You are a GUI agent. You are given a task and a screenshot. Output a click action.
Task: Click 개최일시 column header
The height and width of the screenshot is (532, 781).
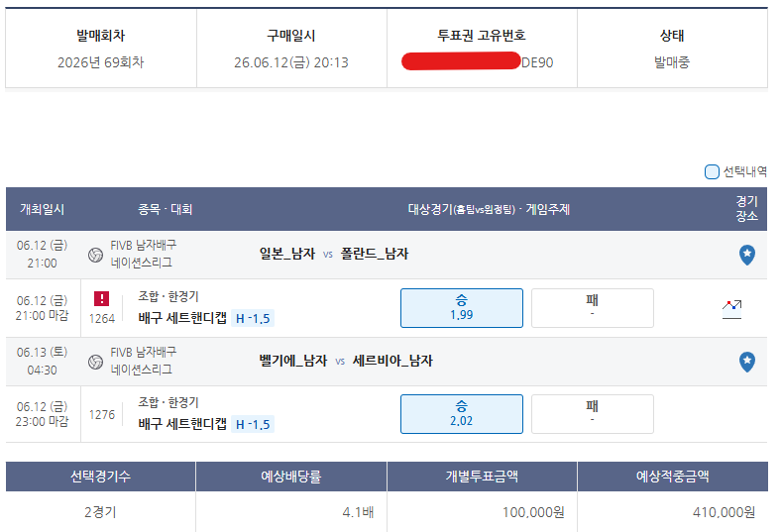(43, 209)
